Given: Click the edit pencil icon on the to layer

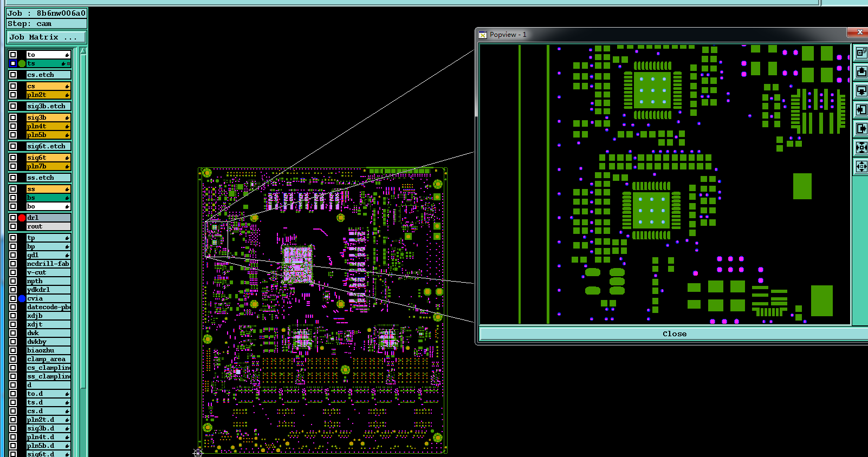Looking at the screenshot, I should [x=67, y=55].
